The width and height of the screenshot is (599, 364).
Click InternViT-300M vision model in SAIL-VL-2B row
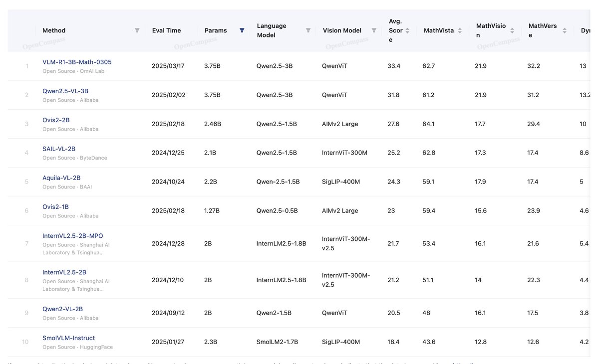pos(345,153)
